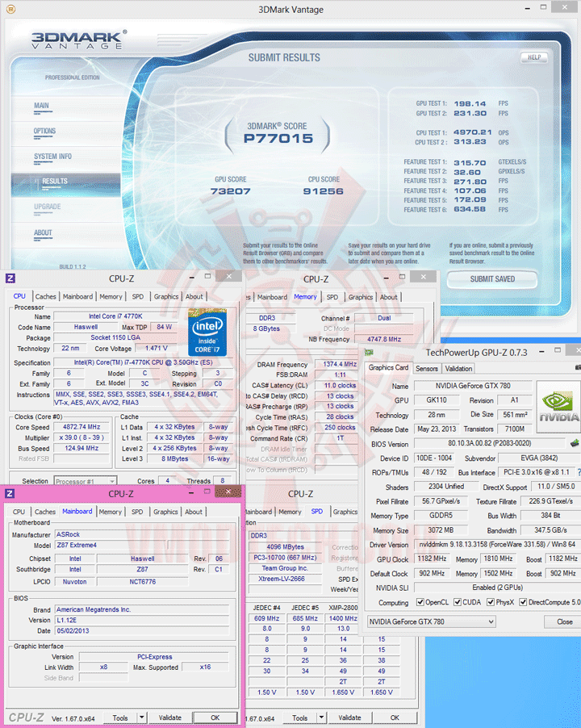Click the GPU Clock 1182 MHz field
The image size is (581, 728).
tap(432, 559)
